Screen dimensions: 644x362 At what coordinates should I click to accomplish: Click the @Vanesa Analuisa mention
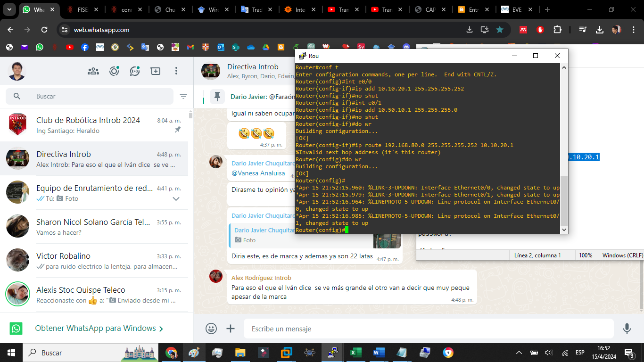point(258,173)
